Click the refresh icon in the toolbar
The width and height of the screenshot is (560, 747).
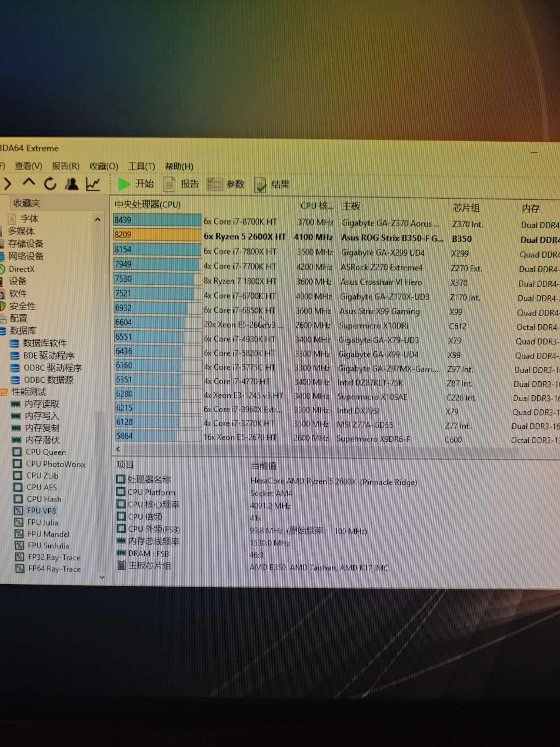pos(50,183)
